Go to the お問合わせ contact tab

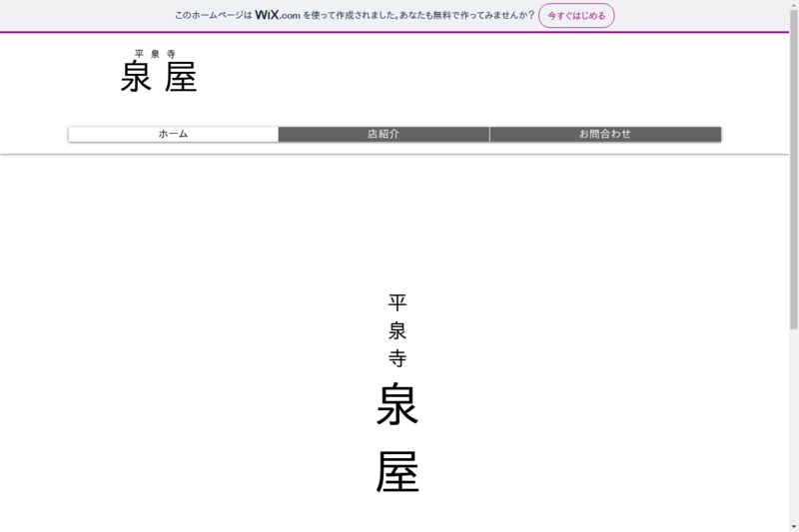(605, 134)
